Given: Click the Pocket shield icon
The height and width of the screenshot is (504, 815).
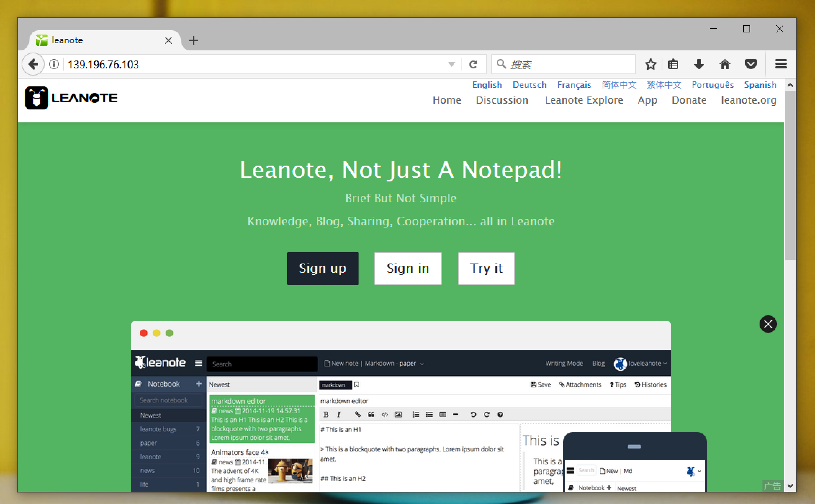Looking at the screenshot, I should tap(751, 64).
